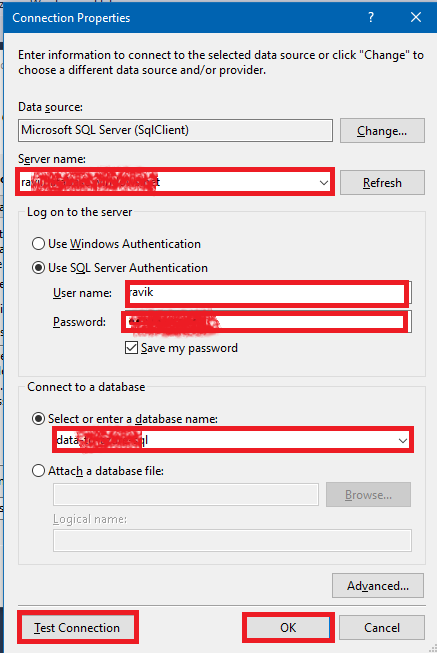Select Use SQL Server Authentication option
The width and height of the screenshot is (437, 653).
(x=38, y=268)
